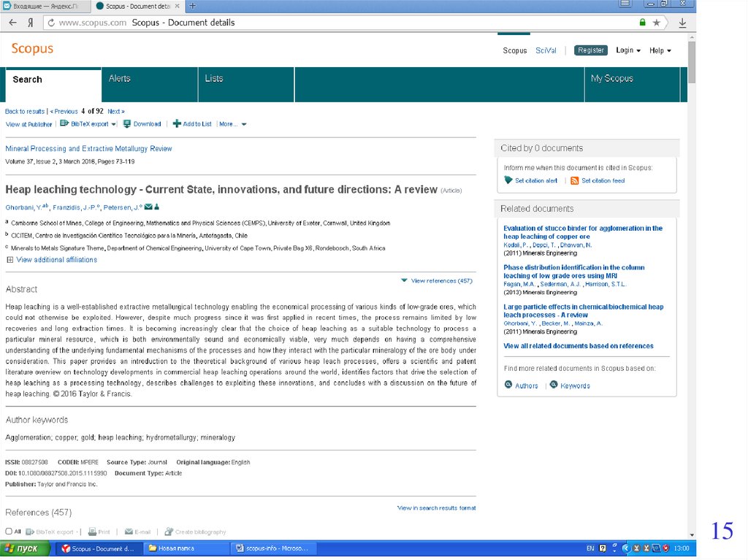The width and height of the screenshot is (748, 560).
Task: Go back with browser back arrow
Action: tap(13, 23)
